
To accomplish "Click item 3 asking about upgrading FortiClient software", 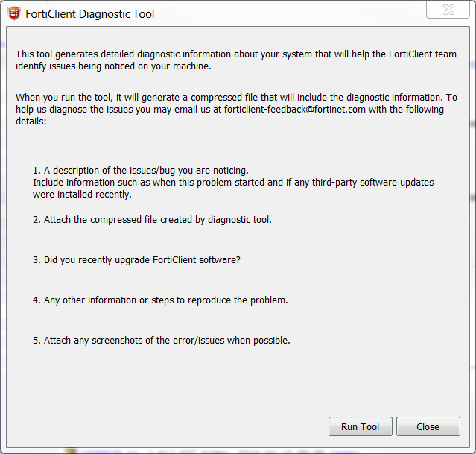I will 136,259.
